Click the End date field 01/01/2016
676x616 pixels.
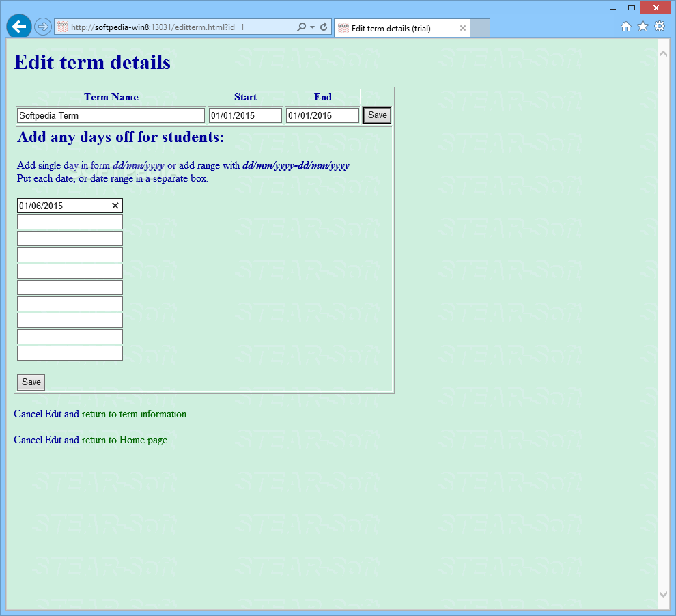click(322, 115)
